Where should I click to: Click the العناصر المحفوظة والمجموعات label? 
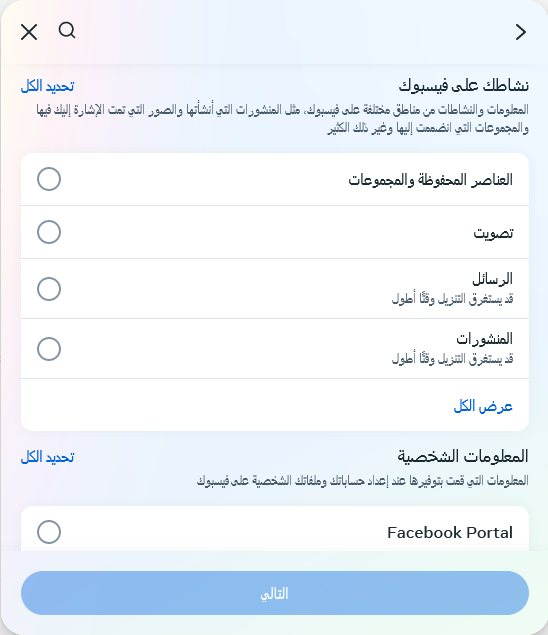click(431, 180)
